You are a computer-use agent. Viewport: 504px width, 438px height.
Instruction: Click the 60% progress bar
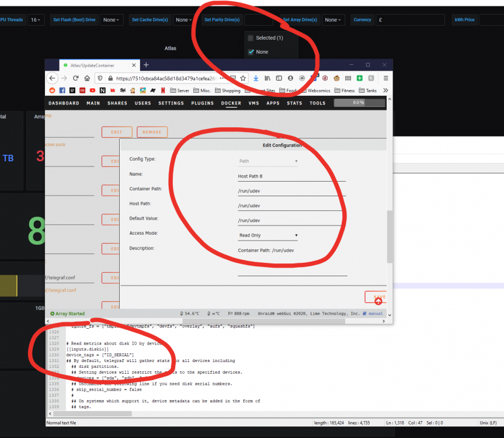(359, 103)
